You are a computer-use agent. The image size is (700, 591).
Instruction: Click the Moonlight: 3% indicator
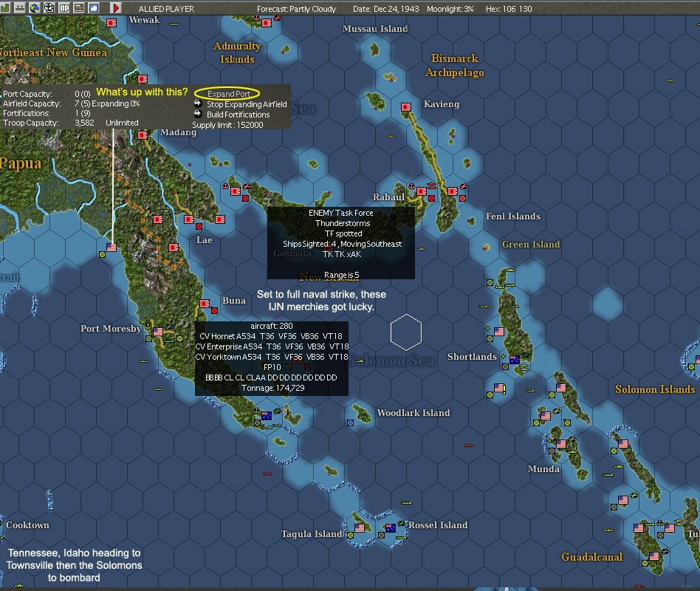450,9
